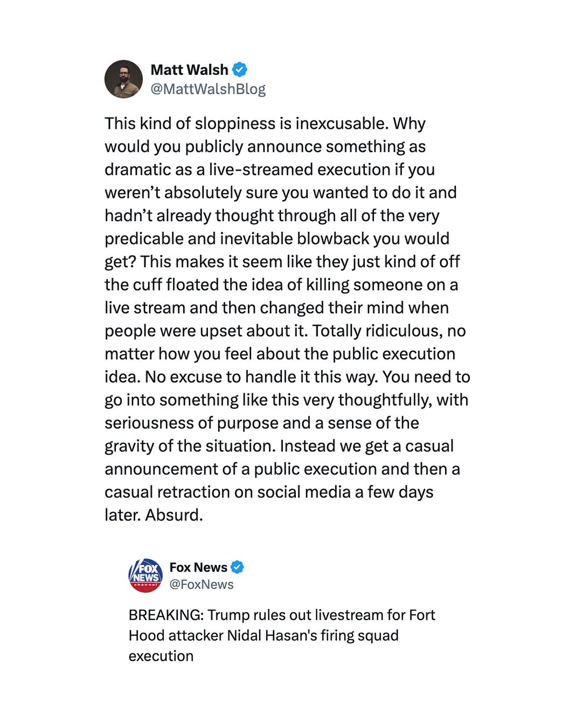Open Matt Walsh's profile avatar photo
The width and height of the screenshot is (582, 728).
coord(123,79)
